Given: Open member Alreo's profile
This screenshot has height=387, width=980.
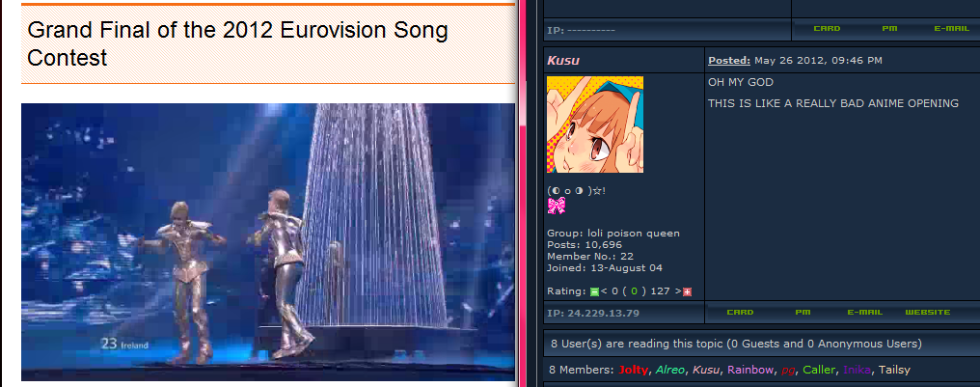Looking at the screenshot, I should pyautogui.click(x=668, y=370).
